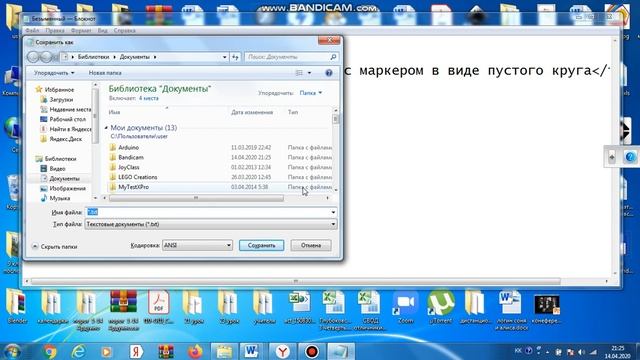
Task: Select the Zoom desktop shortcut
Action: [x=405, y=308]
